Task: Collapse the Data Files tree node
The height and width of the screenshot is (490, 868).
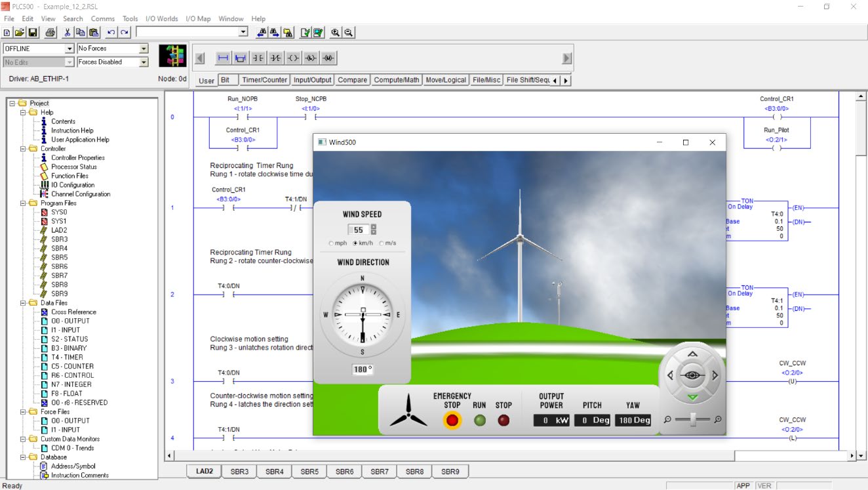Action: click(x=22, y=303)
